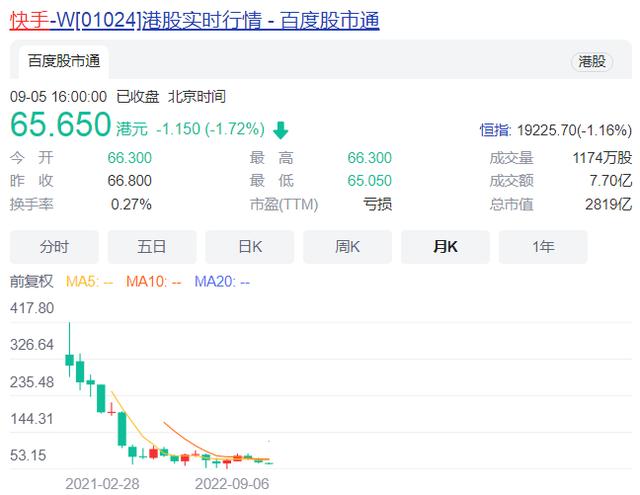Viewport: 640px width, 495px height.
Task: Click the 换手率 value 0.27%
Action: pos(131,204)
